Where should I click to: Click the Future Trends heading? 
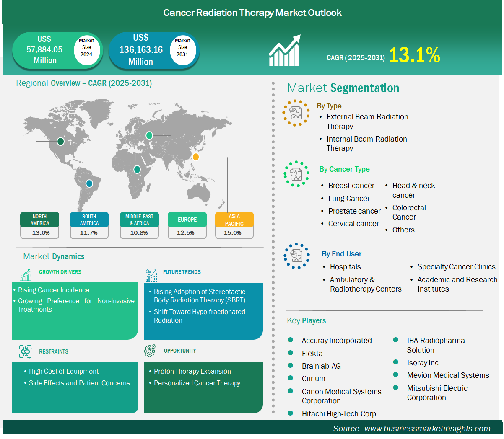(182, 272)
